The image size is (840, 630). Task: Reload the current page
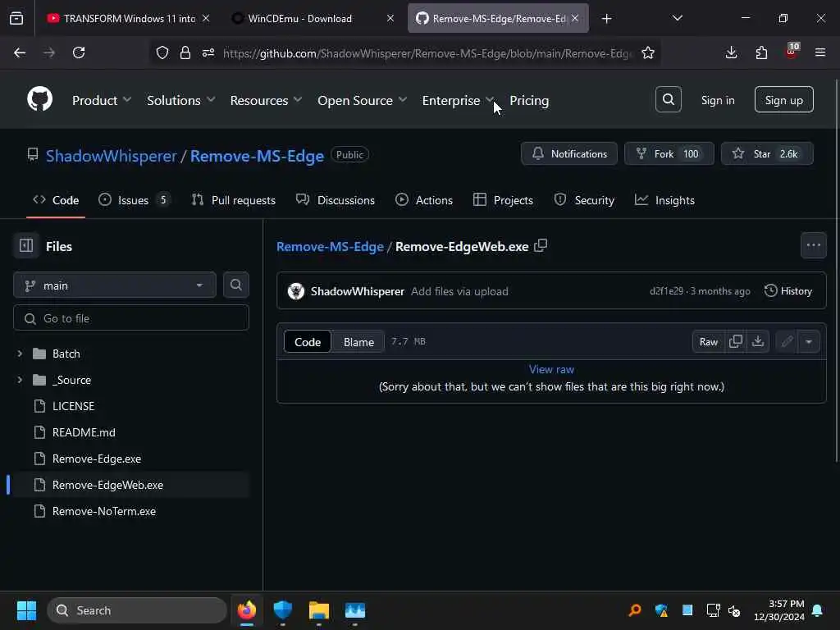pyautogui.click(x=79, y=52)
